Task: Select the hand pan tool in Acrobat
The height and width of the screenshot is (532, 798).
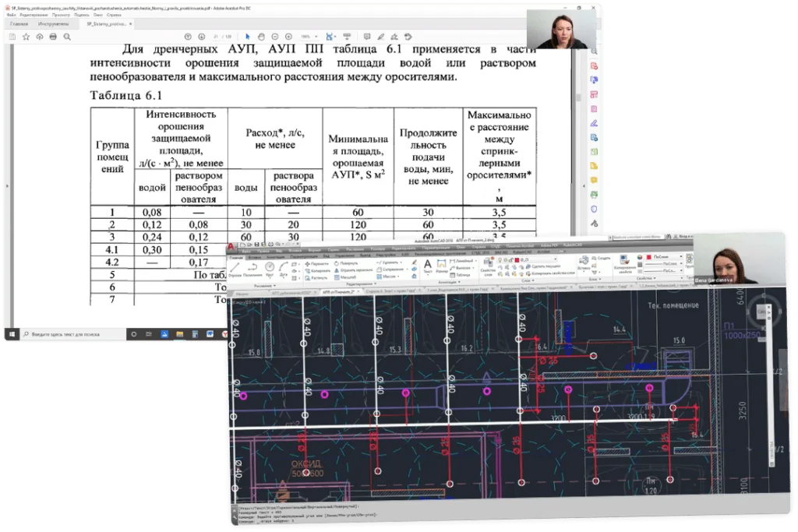Action: click(x=261, y=37)
